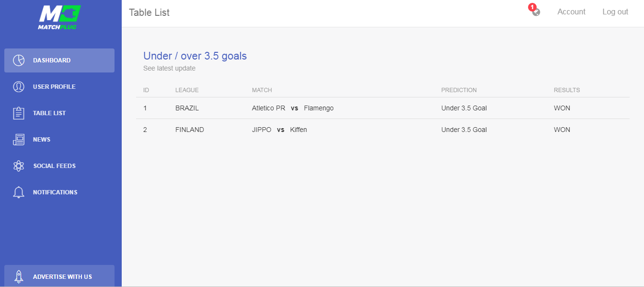Image resolution: width=644 pixels, height=287 pixels.
Task: Click the Advertise rocket icon
Action: 19,276
